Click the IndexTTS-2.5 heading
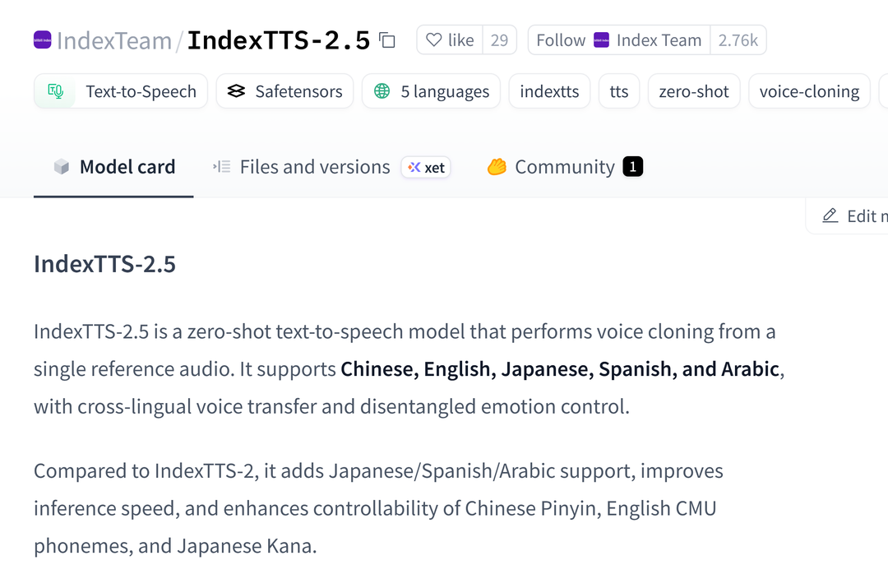888x588 pixels. 104,264
